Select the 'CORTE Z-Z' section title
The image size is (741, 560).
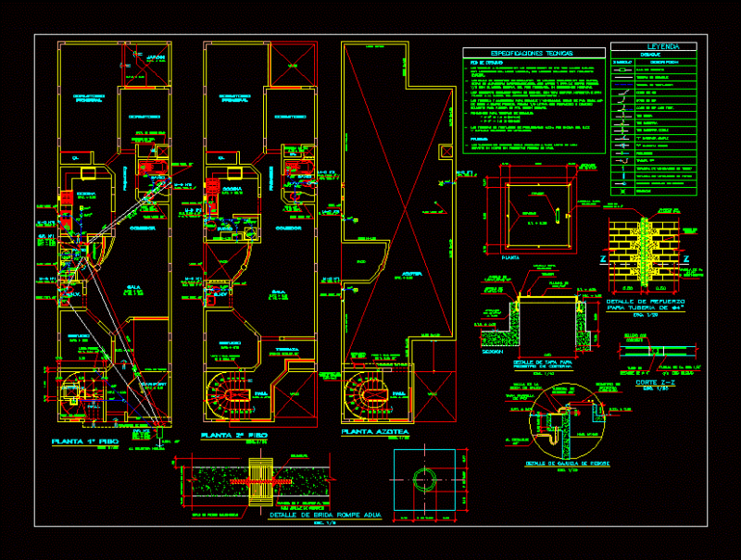point(655,382)
